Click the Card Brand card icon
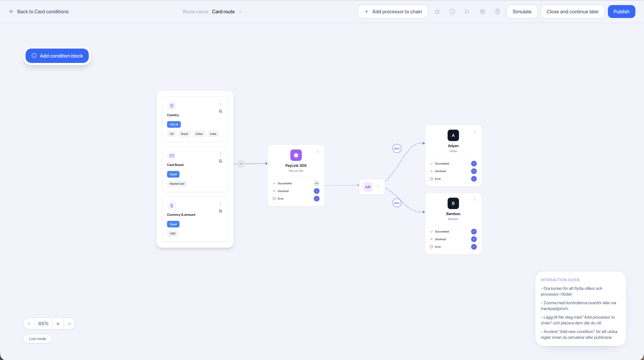Image resolution: width=644 pixels, height=360 pixels. pyautogui.click(x=172, y=156)
